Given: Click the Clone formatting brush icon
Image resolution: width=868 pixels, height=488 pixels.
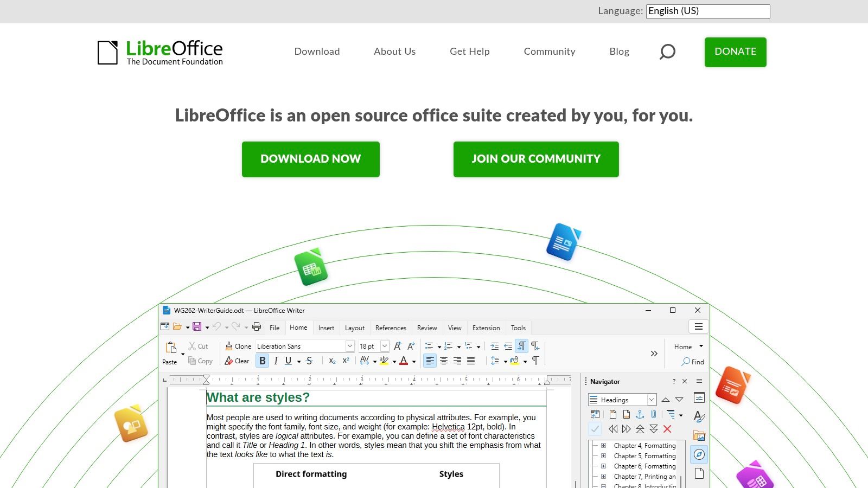Looking at the screenshot, I should (x=229, y=346).
